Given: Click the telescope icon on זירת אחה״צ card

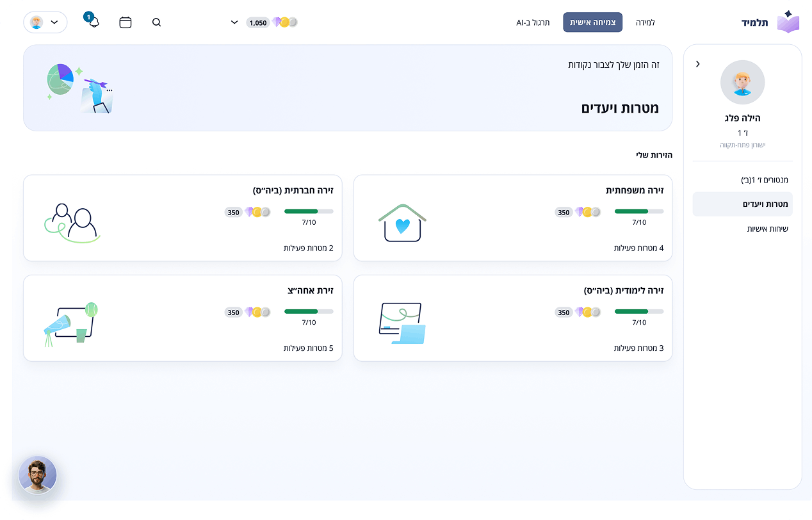Looking at the screenshot, I should click(70, 325).
